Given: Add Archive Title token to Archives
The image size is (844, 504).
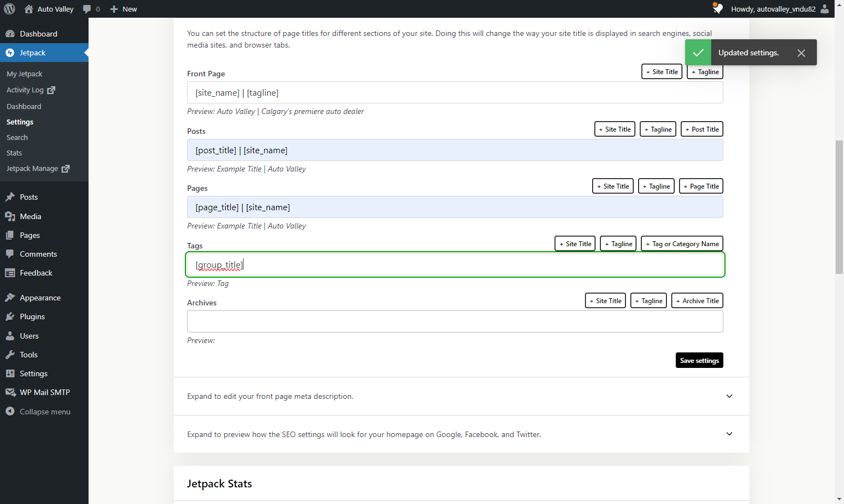Looking at the screenshot, I should (697, 300).
